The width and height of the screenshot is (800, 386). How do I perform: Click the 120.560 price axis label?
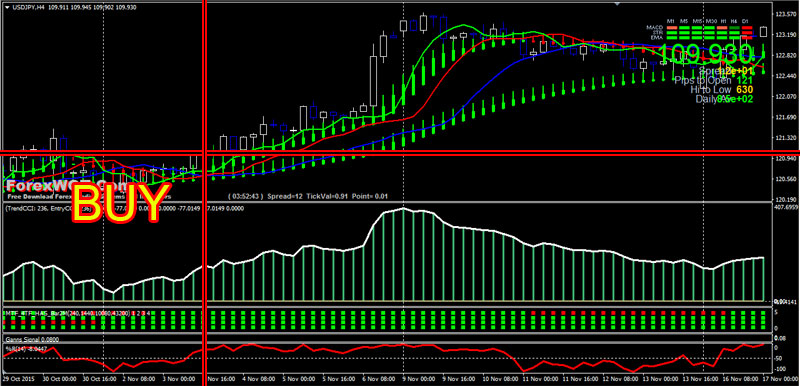coord(785,179)
